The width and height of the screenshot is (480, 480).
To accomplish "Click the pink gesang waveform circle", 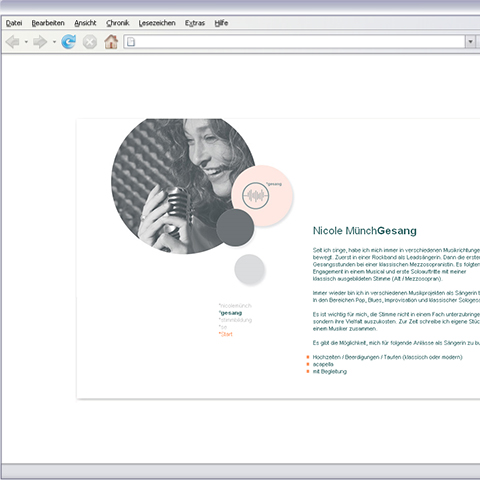I will pyautogui.click(x=262, y=196).
